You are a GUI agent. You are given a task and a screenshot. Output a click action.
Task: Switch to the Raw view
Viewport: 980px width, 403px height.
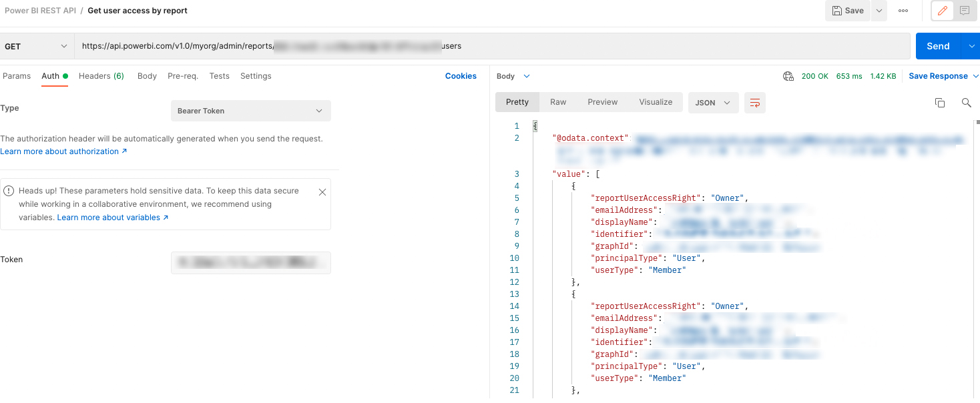558,102
